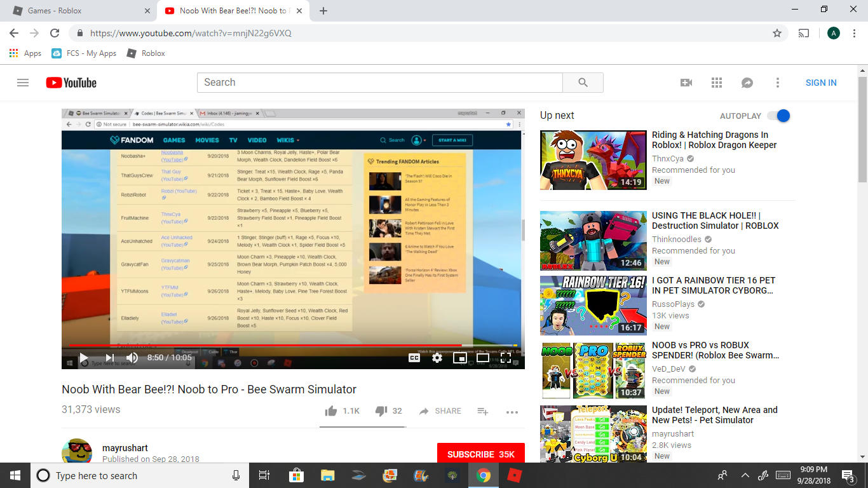Activate the Cortana microphone icon
868x488 pixels.
236,475
